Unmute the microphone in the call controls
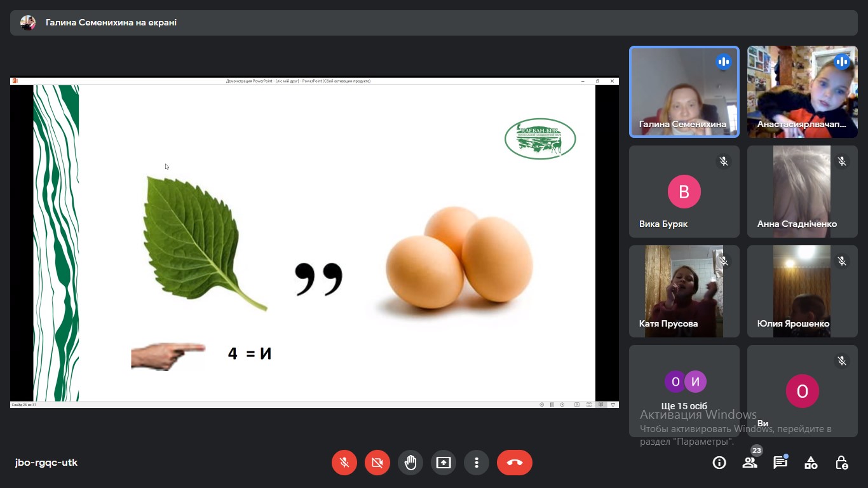Screen dimensions: 868x488 (344, 463)
